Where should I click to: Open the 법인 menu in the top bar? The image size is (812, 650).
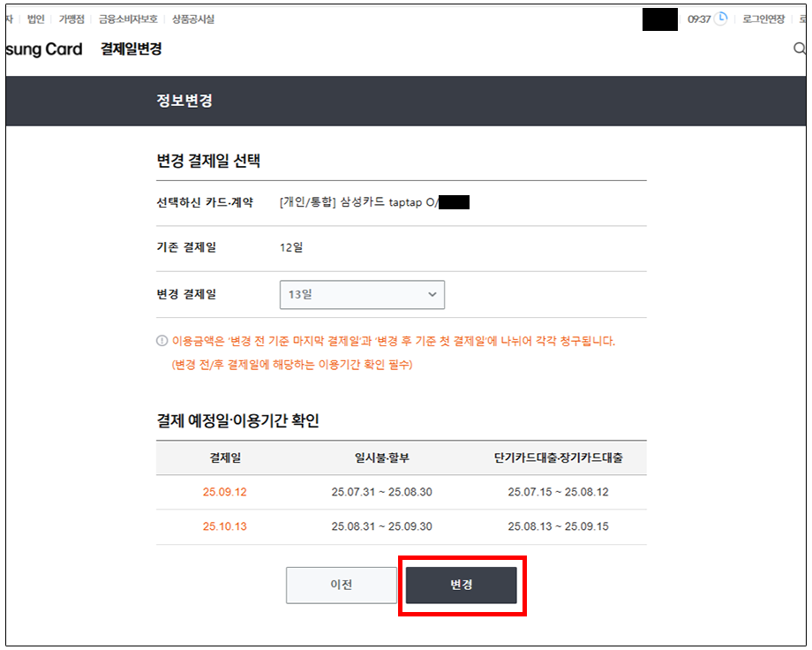point(35,19)
